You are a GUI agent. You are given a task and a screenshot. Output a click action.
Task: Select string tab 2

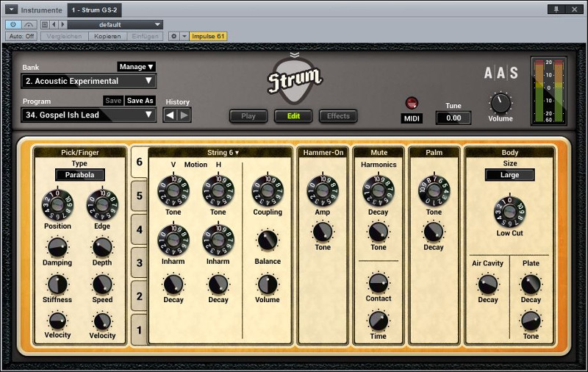[x=140, y=296]
